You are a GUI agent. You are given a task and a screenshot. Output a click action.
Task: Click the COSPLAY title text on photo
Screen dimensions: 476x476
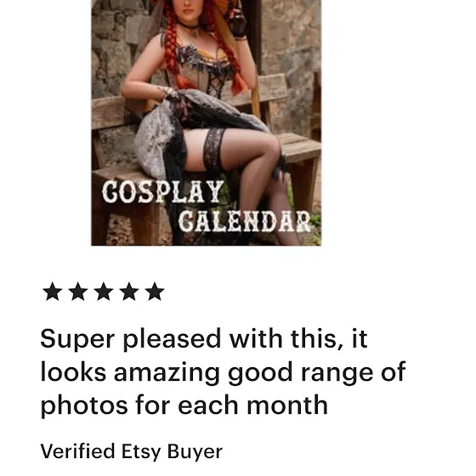[163, 192]
